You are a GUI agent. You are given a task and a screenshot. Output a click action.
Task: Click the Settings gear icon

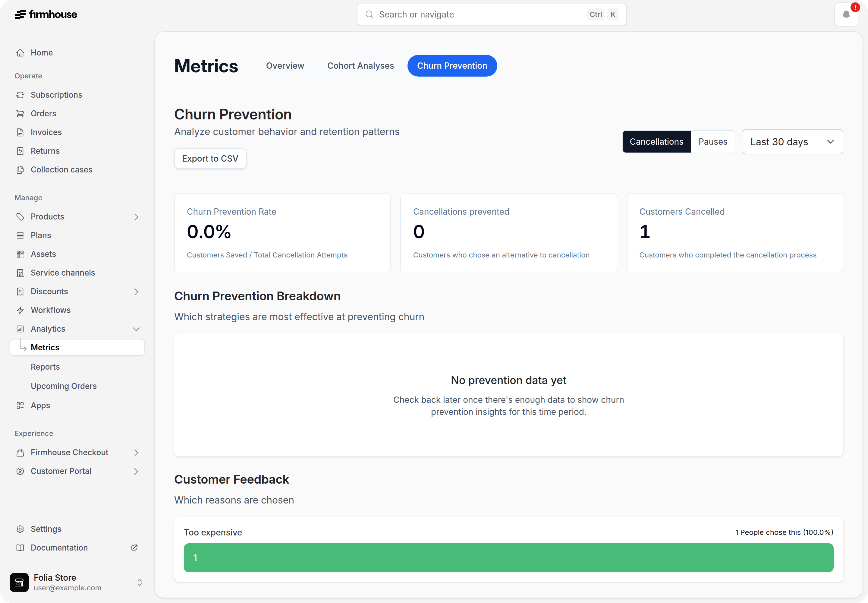pos(20,529)
